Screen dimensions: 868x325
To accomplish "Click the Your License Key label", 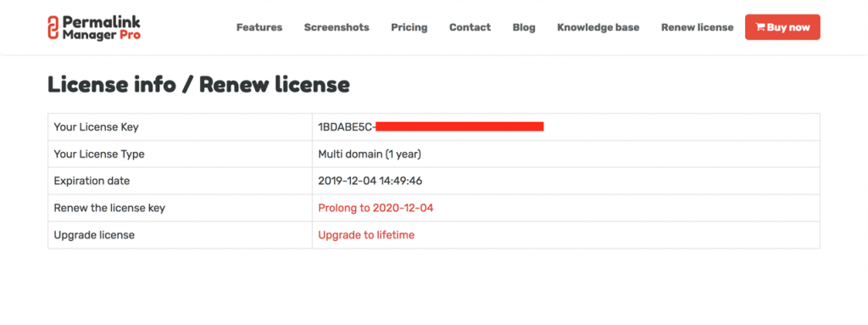I will coord(96,127).
